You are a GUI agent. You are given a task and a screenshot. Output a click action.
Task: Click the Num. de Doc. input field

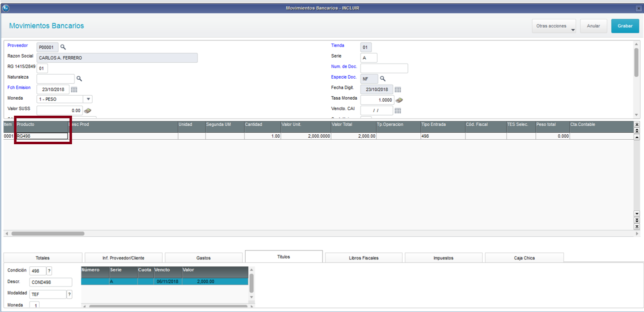384,68
